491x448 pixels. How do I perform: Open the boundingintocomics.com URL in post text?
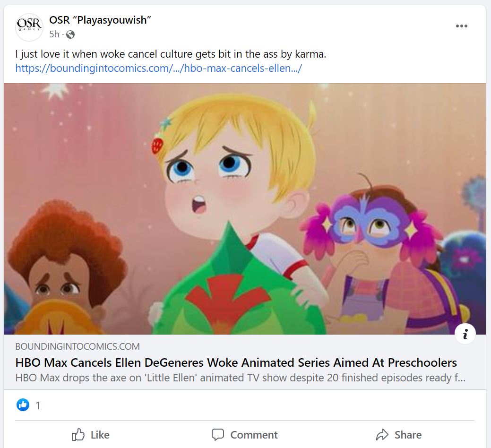pos(158,68)
